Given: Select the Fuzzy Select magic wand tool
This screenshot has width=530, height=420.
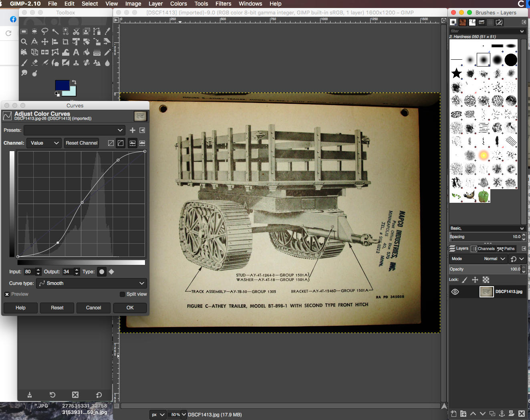Looking at the screenshot, I should click(x=55, y=31).
